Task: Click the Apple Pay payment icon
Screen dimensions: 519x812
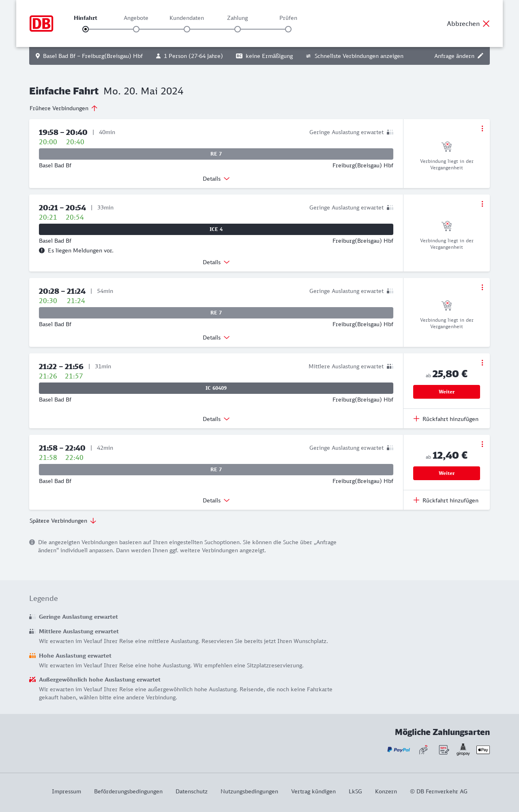Action: (483, 750)
